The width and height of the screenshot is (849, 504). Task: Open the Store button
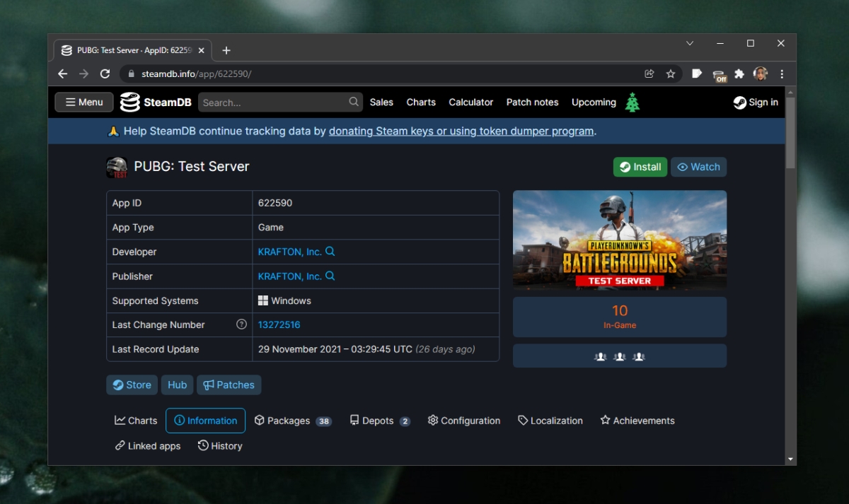pyautogui.click(x=132, y=385)
